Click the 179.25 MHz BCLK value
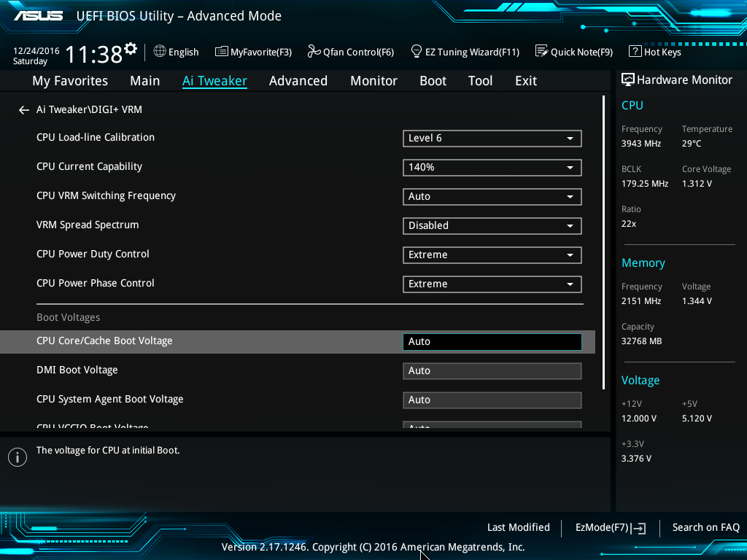 click(x=645, y=184)
